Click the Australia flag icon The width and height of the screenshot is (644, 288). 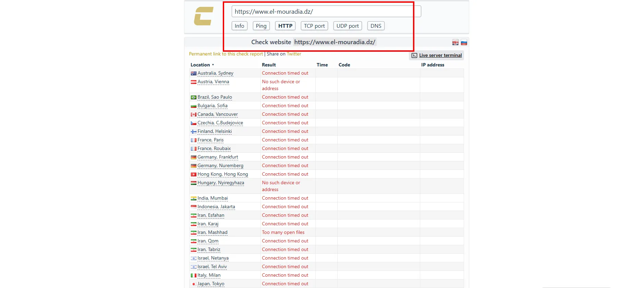point(194,73)
